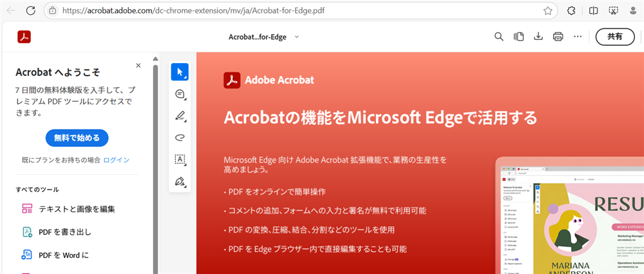Download the PDF file
Viewport: 644px width, 274px height.
click(x=538, y=37)
